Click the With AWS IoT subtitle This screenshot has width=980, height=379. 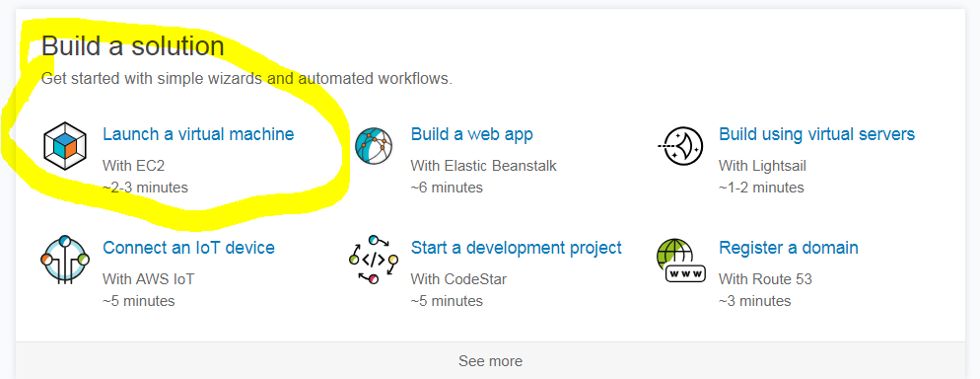point(148,279)
